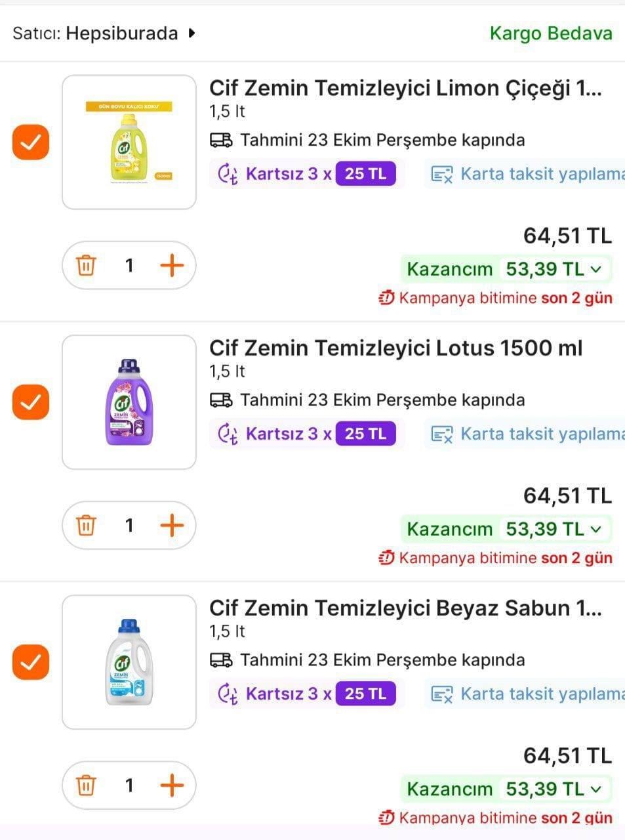
Task: Add one more Lotus 1500 ml cleaner
Action: click(172, 526)
